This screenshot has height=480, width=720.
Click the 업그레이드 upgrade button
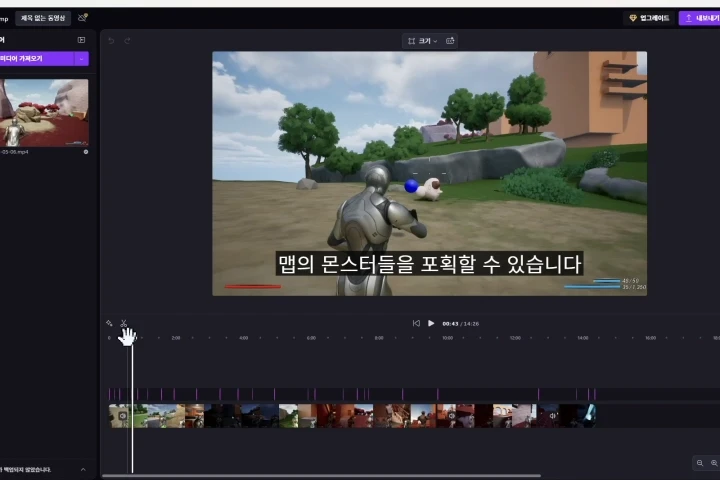(x=649, y=18)
